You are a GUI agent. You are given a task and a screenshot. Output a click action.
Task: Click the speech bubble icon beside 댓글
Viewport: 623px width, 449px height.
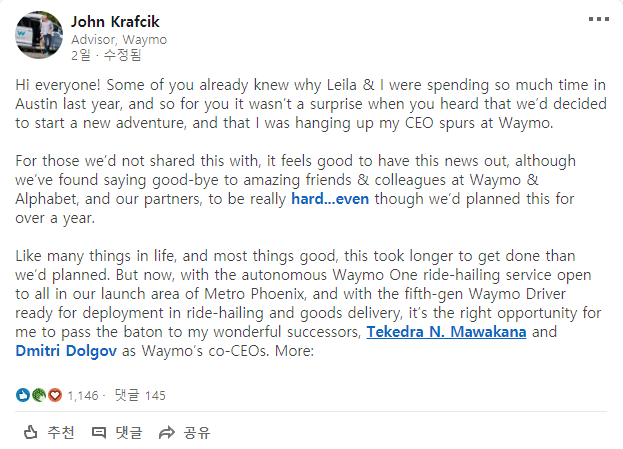(x=99, y=433)
